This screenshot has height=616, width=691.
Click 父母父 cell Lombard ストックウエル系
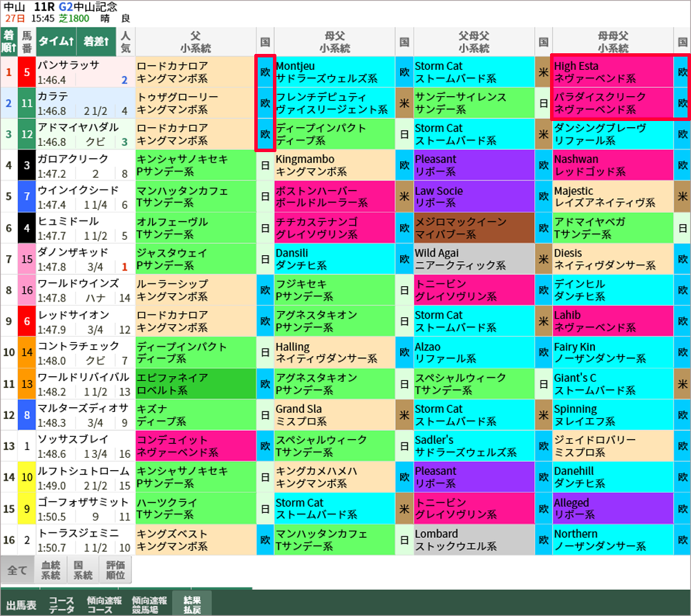[x=474, y=540]
